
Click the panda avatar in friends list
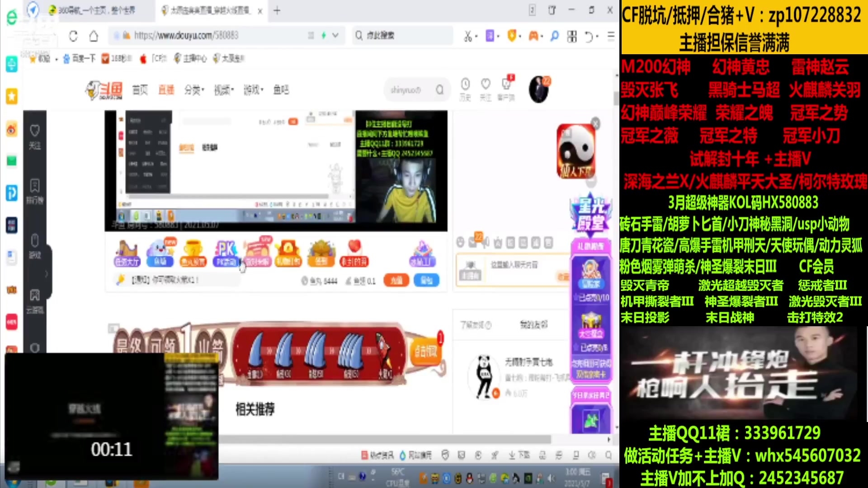[485, 377]
